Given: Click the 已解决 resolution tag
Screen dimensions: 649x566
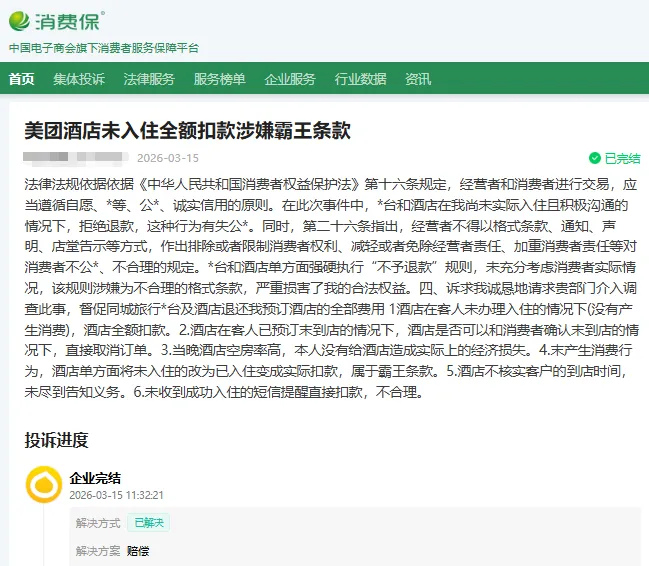Looking at the screenshot, I should [149, 523].
